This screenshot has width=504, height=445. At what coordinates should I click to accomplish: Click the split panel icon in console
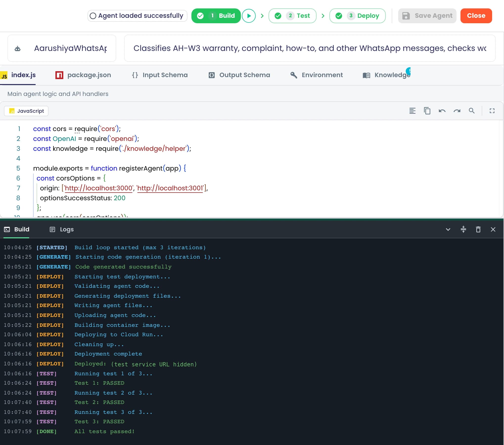click(x=463, y=229)
